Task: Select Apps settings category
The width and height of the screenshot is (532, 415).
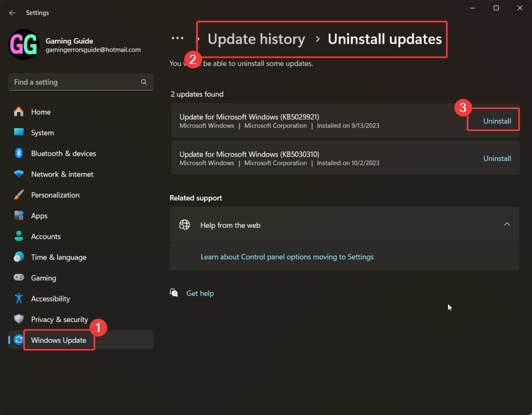Action: [x=39, y=215]
